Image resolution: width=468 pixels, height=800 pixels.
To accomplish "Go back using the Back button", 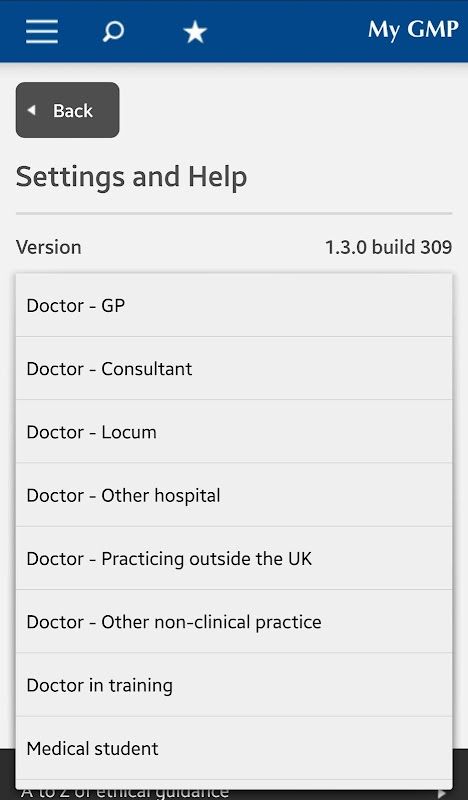I will click(67, 110).
